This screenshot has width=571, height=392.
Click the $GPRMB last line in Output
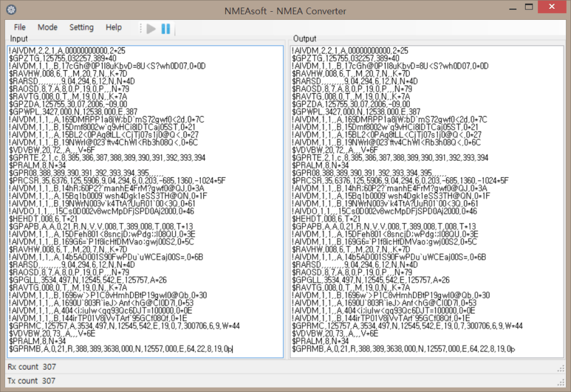tap(404, 349)
